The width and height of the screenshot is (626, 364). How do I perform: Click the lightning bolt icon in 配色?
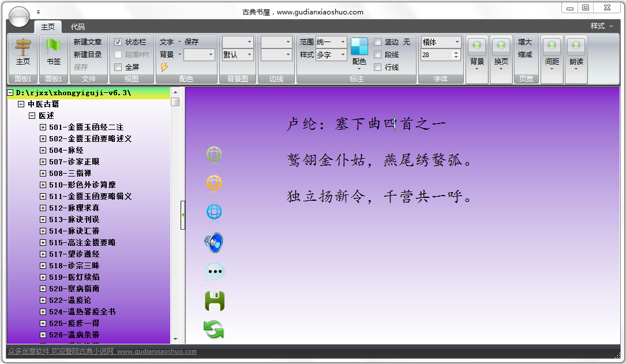click(164, 67)
